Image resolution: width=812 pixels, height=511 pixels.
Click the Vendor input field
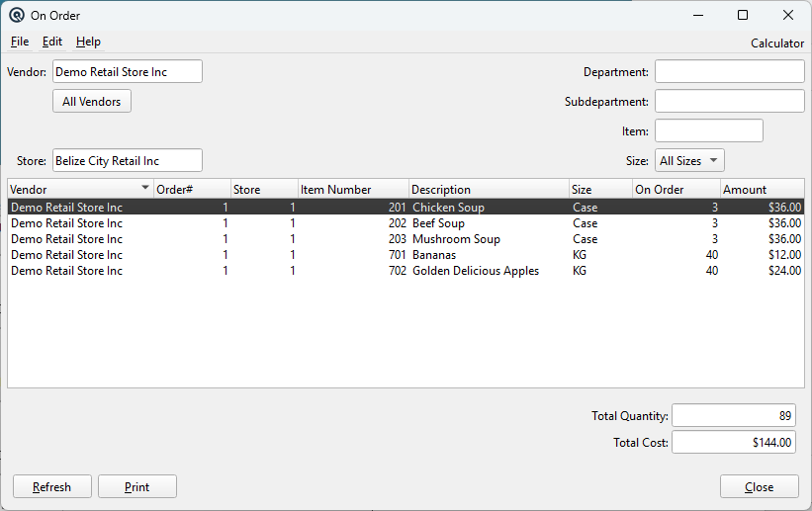[128, 71]
